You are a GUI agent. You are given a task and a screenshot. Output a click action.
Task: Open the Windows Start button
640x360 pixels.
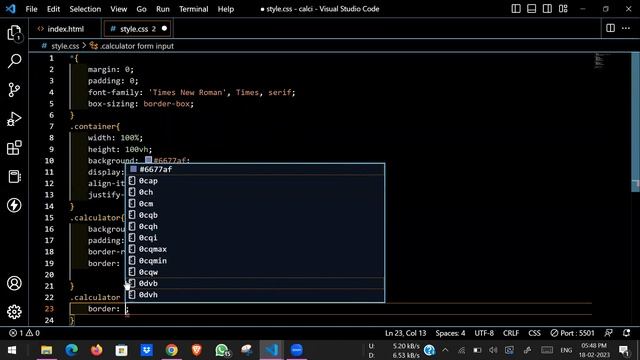pos(12,350)
